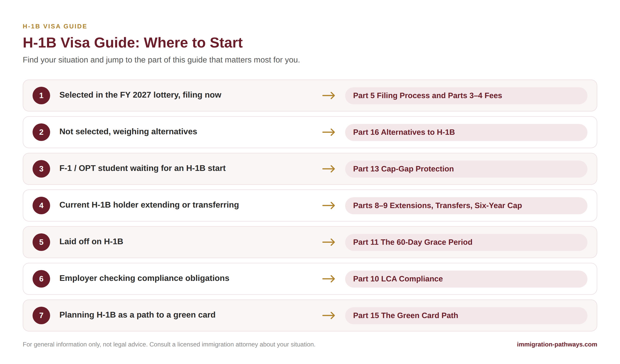Jump to Part 13 Cap-Gap Protection

tap(466, 169)
